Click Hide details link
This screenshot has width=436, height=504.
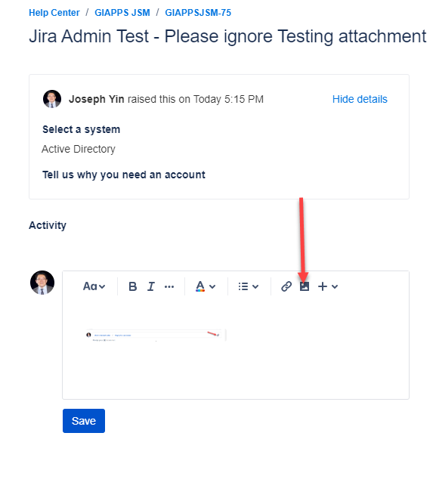tap(360, 99)
